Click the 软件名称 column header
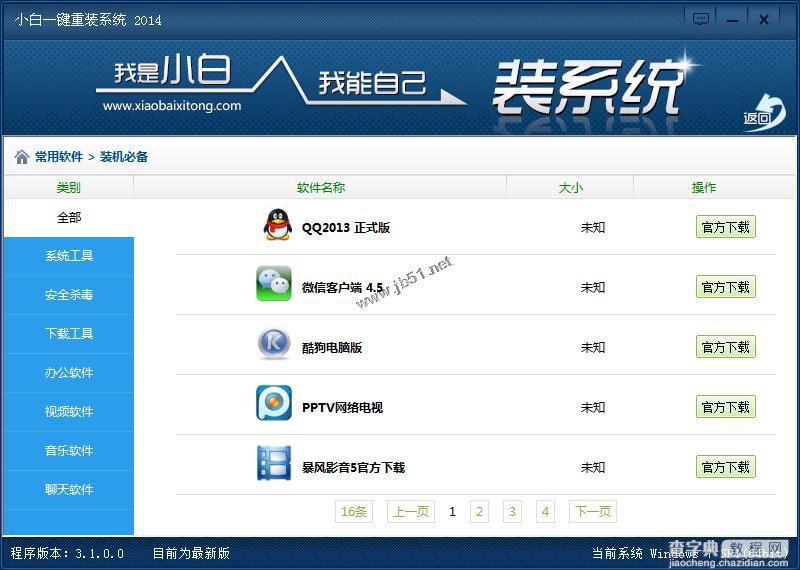 point(321,188)
